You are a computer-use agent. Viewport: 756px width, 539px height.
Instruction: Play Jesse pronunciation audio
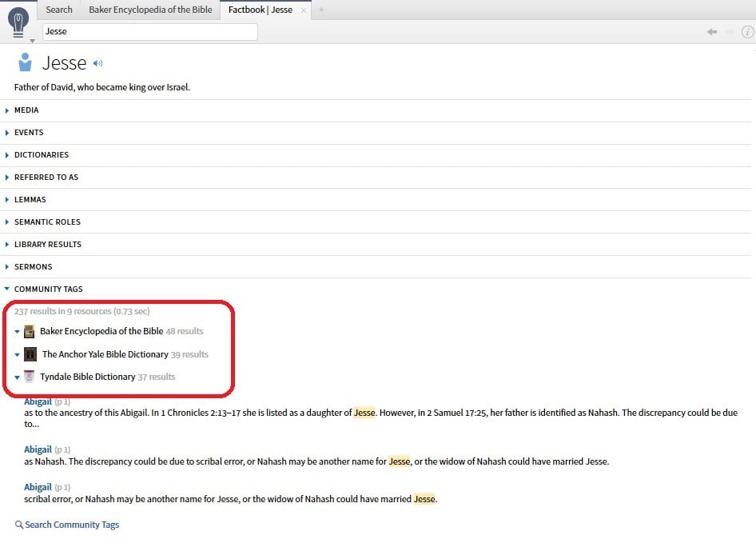(x=97, y=63)
